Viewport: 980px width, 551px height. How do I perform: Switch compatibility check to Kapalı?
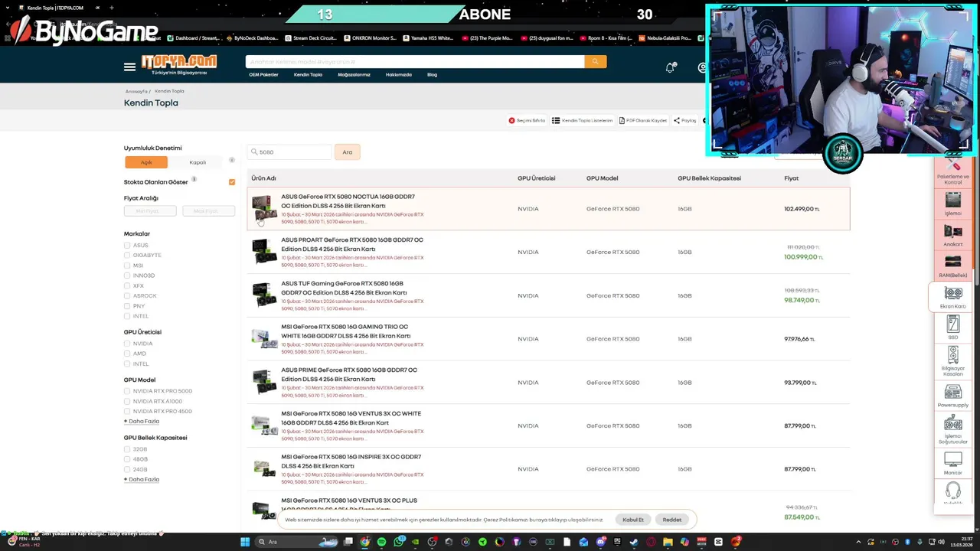[x=198, y=162]
